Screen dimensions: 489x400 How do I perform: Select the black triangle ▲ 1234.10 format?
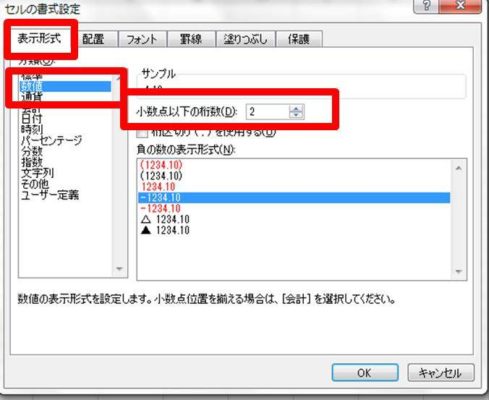[165, 230]
